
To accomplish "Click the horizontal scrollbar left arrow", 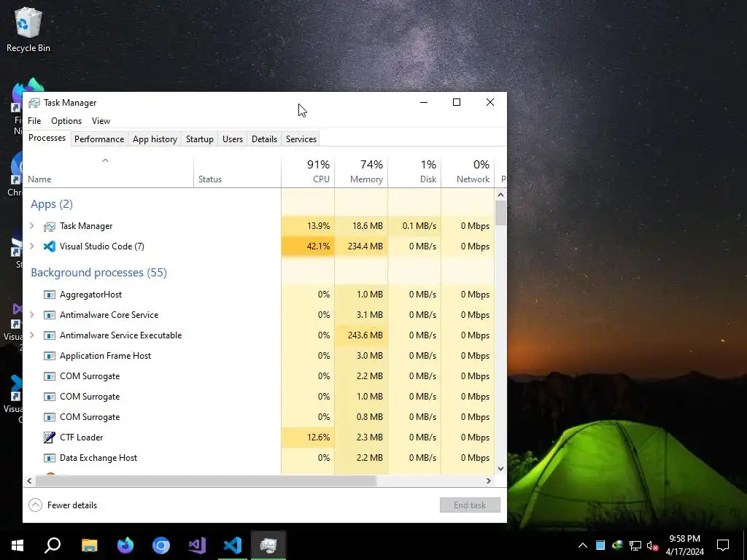I will (x=29, y=481).
